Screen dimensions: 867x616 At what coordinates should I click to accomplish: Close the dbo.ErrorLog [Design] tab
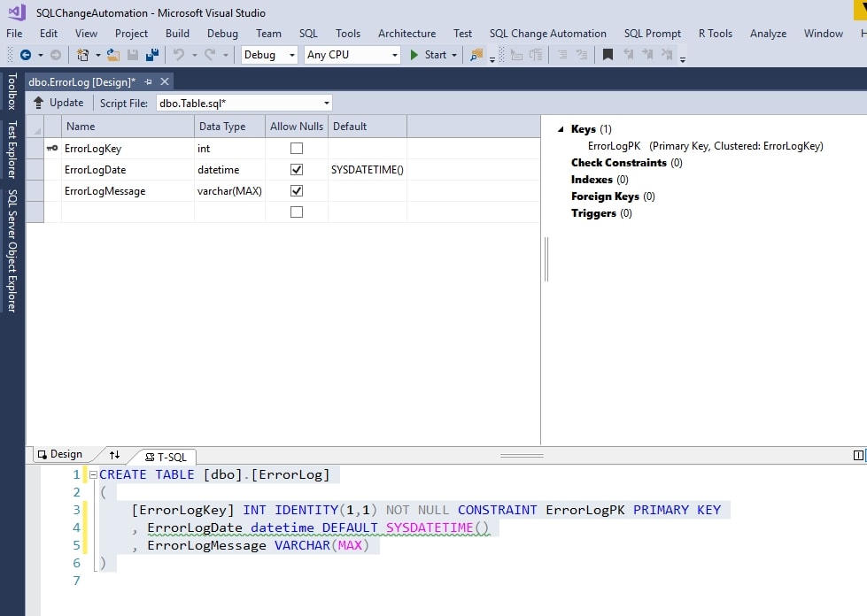(164, 81)
